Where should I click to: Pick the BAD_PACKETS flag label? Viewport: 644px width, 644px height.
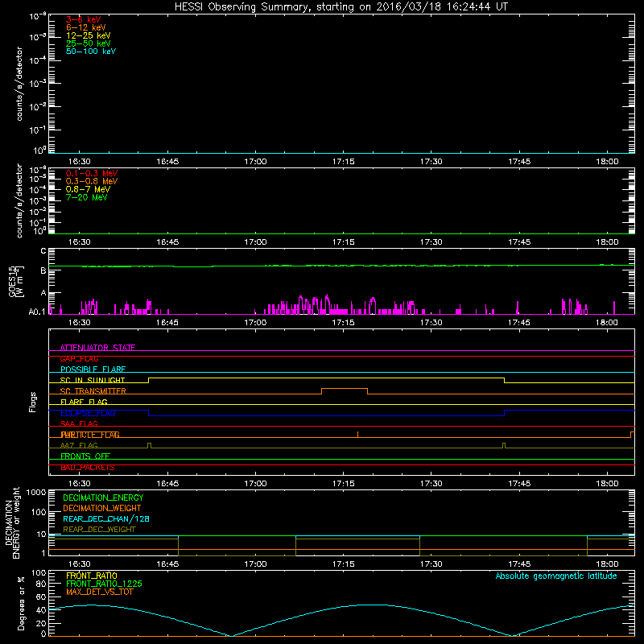(x=88, y=468)
